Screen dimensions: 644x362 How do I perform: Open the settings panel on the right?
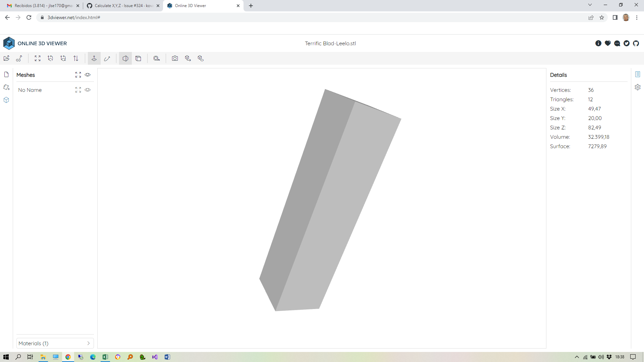tap(638, 87)
